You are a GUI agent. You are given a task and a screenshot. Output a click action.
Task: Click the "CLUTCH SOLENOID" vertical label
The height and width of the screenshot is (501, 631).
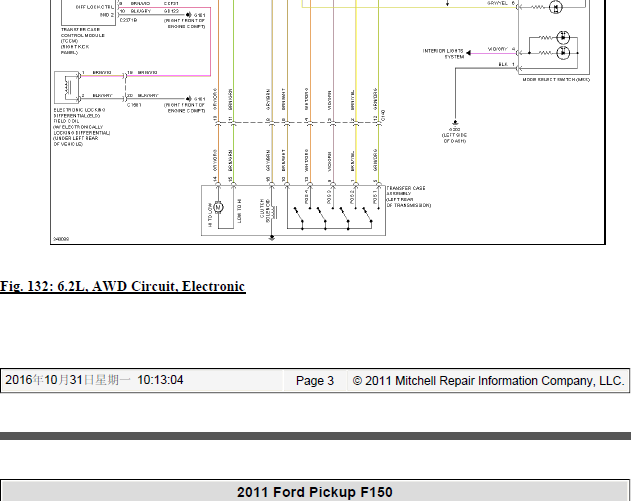click(265, 208)
